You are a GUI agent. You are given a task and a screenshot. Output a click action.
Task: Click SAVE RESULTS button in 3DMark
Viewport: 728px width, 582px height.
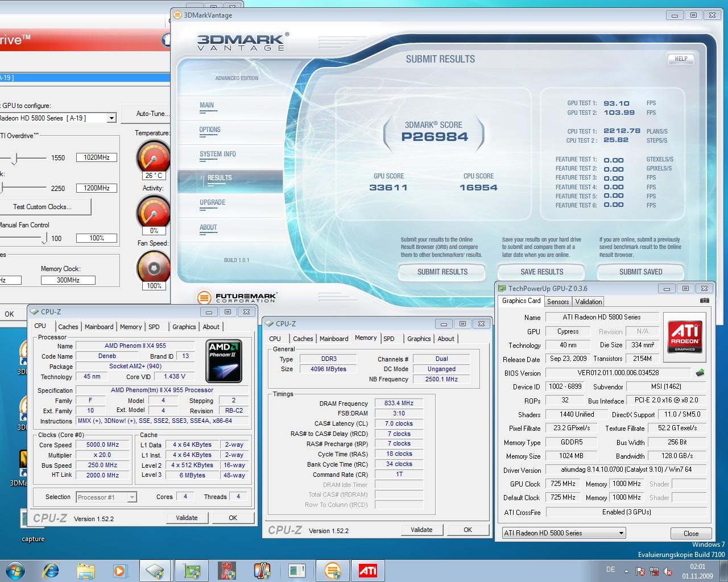(x=542, y=272)
